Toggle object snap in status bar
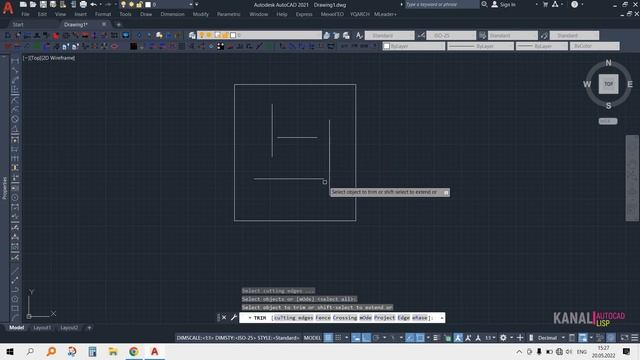This screenshot has width=640, height=360. coord(420,338)
